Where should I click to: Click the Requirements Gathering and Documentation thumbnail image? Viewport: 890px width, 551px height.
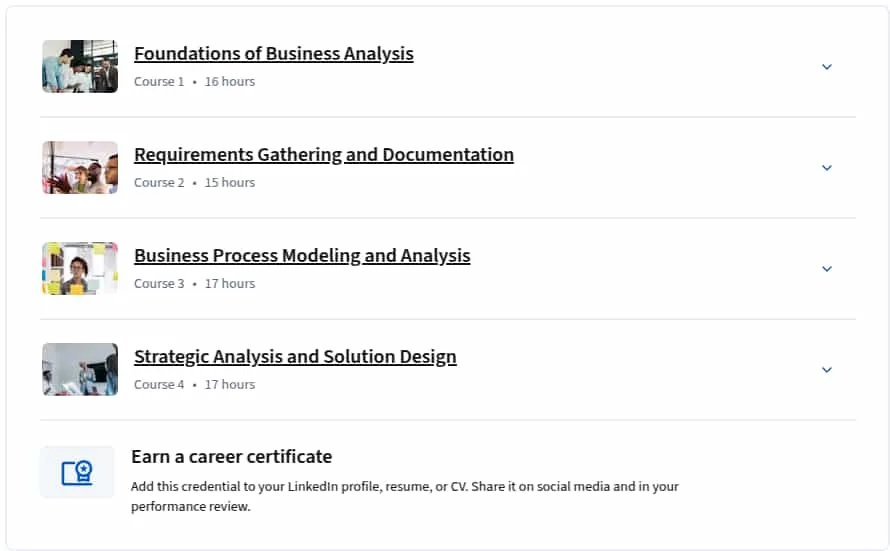click(x=80, y=167)
